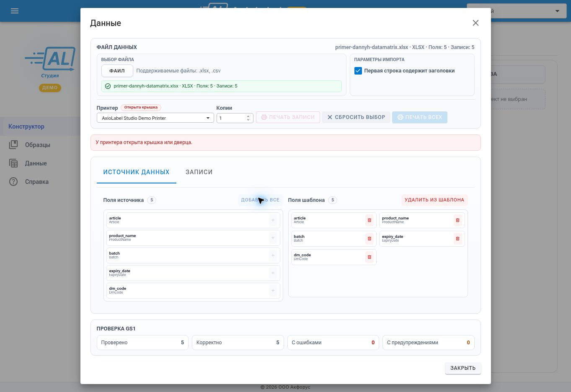Image resolution: width=571 pixels, height=392 pixels.
Task: Click the Корректно count box
Action: pyautogui.click(x=238, y=343)
